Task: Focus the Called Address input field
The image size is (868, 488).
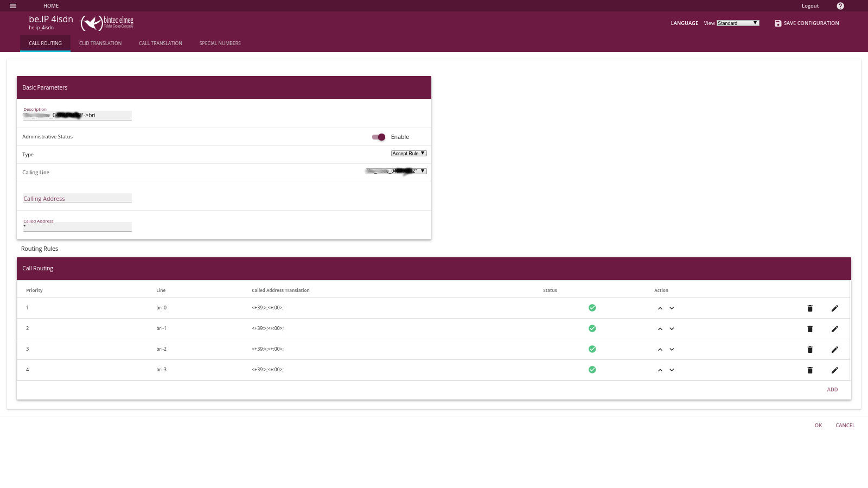Action: [78, 227]
